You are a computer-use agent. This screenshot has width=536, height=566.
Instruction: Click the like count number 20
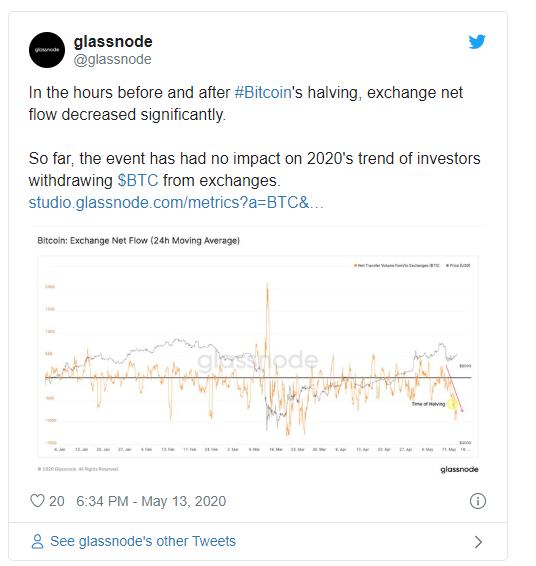pos(57,501)
